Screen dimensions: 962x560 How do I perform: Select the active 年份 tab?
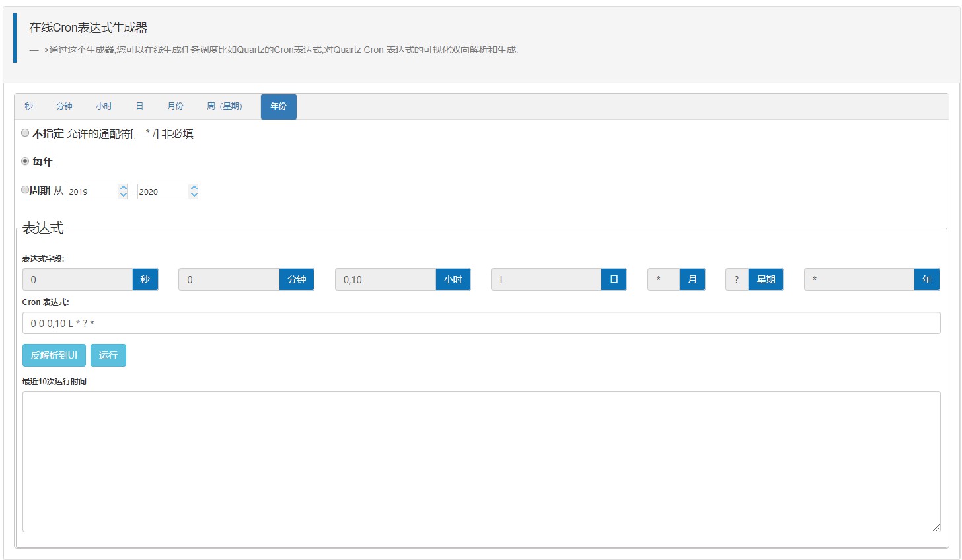pos(279,106)
